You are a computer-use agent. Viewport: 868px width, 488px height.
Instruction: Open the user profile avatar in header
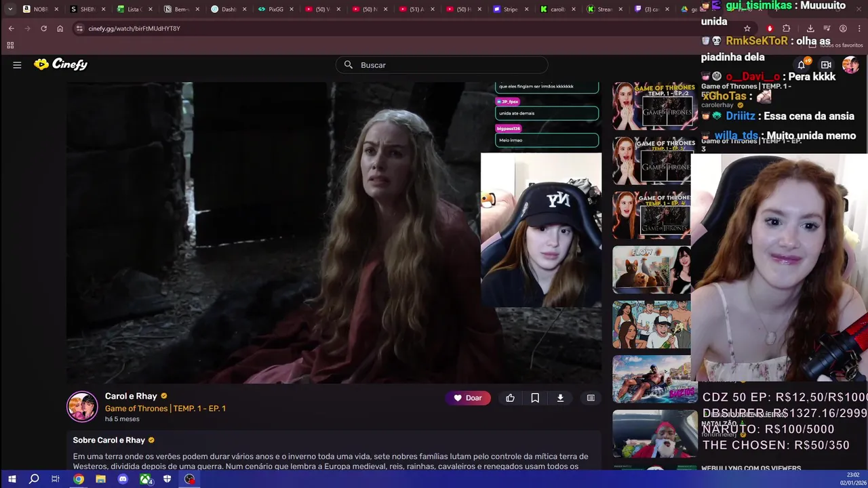850,65
